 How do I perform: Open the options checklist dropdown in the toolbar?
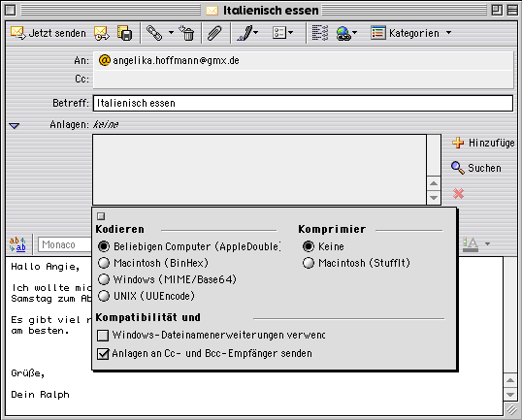click(282, 33)
